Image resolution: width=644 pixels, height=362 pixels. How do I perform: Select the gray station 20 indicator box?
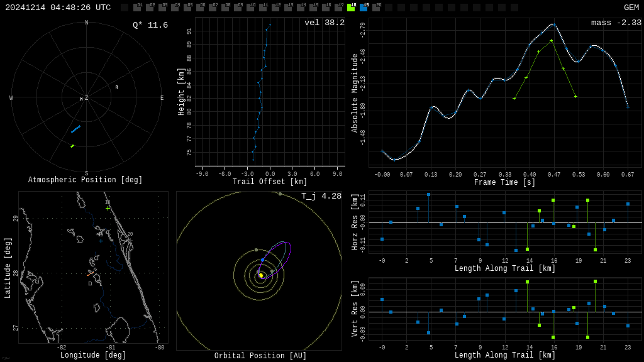point(376,8)
